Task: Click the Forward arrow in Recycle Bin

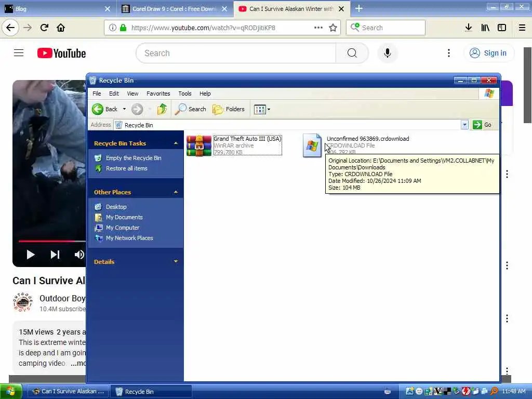Action: pos(137,109)
